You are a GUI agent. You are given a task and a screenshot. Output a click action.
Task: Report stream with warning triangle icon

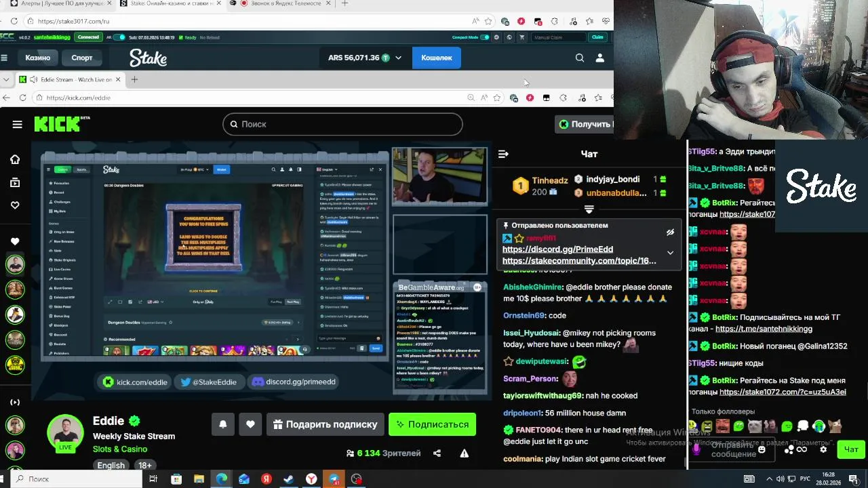pyautogui.click(x=465, y=453)
